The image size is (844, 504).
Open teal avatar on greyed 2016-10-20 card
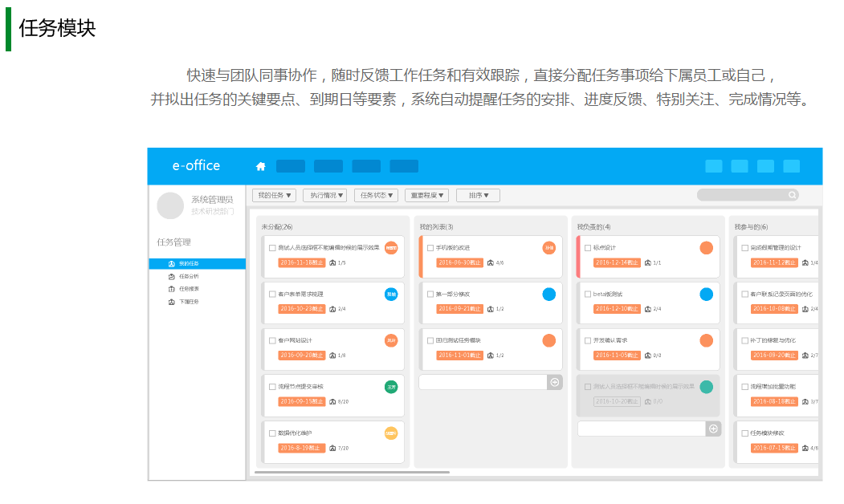point(706,387)
